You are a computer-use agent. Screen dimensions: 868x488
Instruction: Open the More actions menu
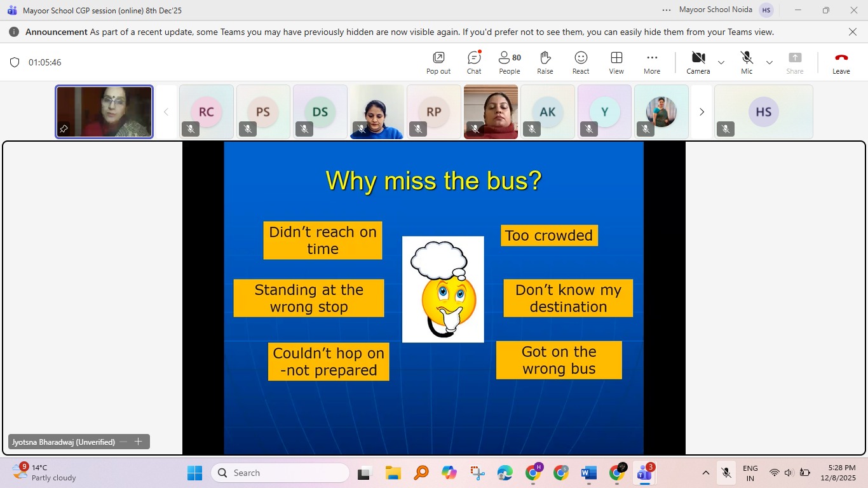coord(651,62)
